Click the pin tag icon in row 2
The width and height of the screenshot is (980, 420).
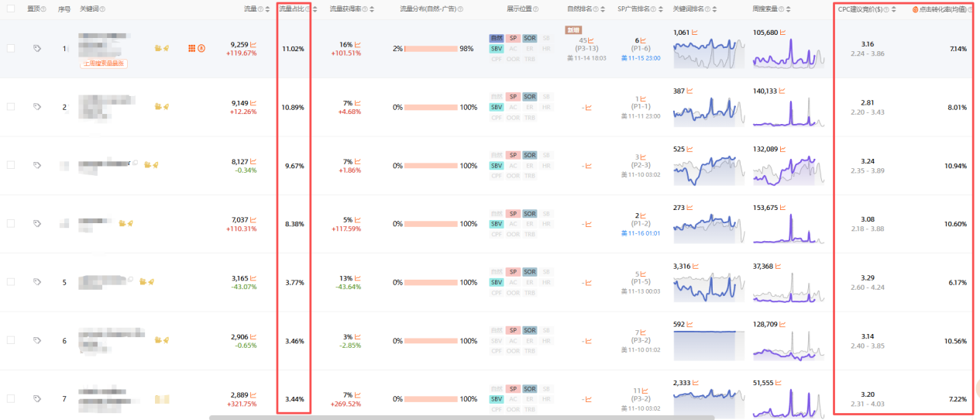point(36,106)
